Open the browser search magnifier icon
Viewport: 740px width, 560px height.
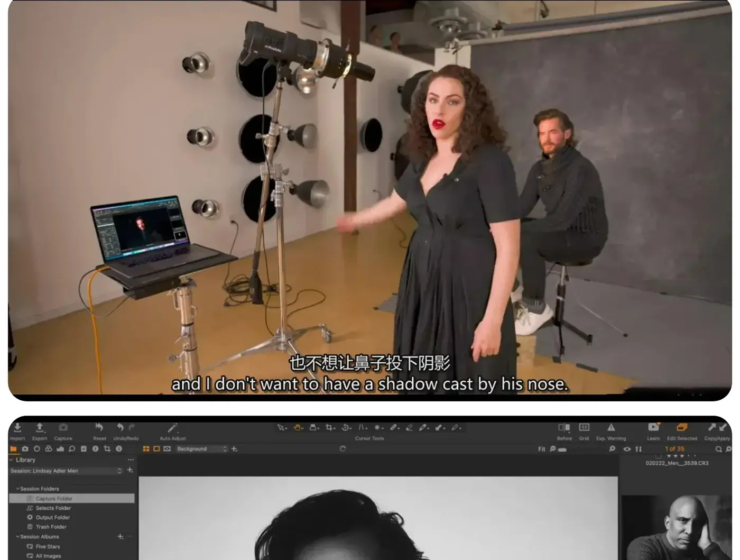coord(719,449)
